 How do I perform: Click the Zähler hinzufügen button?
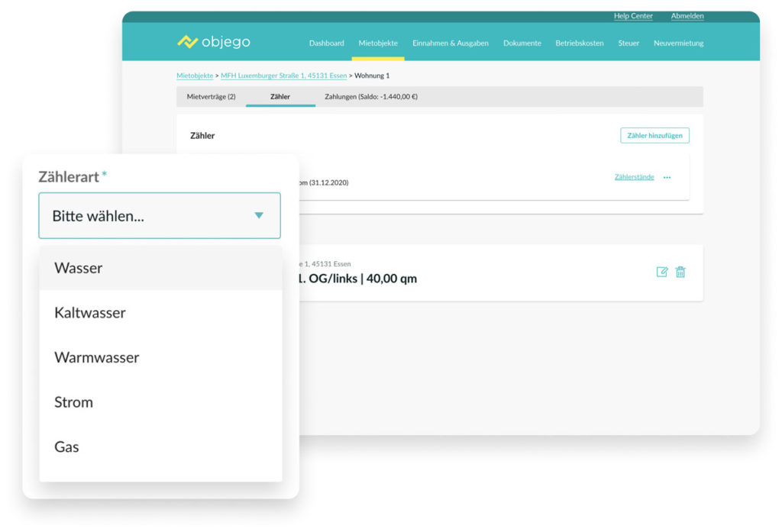point(654,136)
